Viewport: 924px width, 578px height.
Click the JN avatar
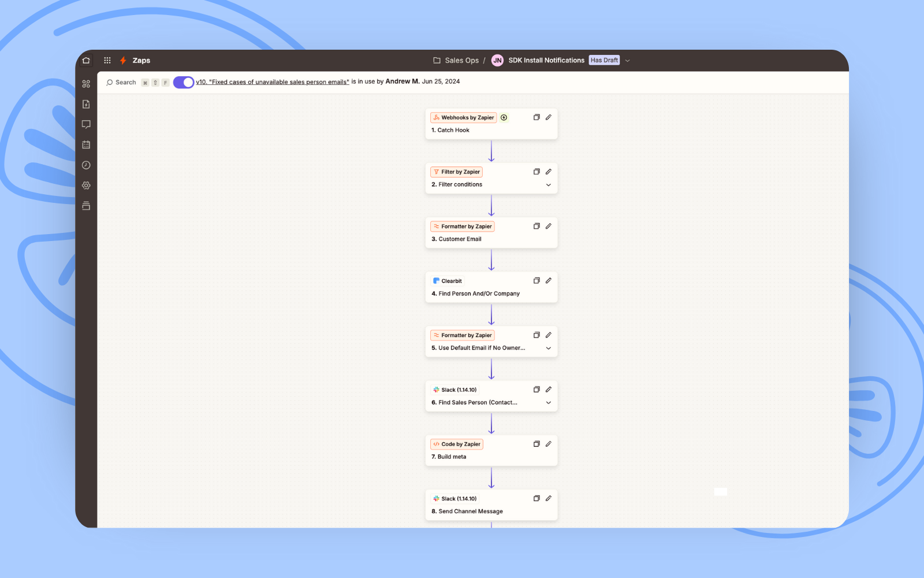click(x=497, y=60)
